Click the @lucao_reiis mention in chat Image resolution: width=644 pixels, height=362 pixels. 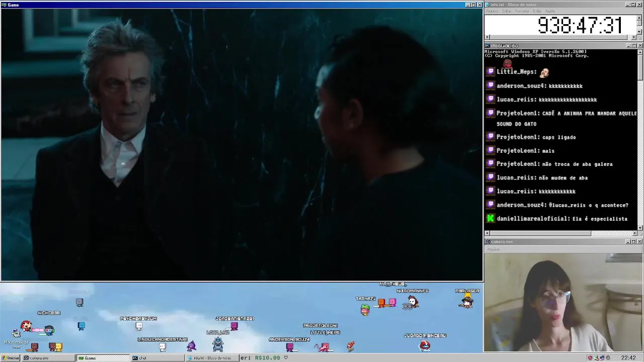[568, 205]
